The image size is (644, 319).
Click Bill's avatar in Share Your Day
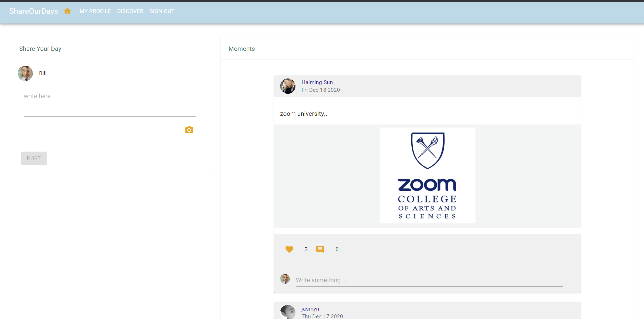pyautogui.click(x=25, y=73)
